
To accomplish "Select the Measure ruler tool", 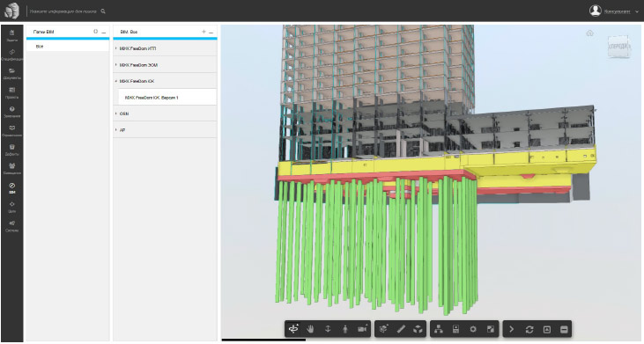I will (401, 329).
